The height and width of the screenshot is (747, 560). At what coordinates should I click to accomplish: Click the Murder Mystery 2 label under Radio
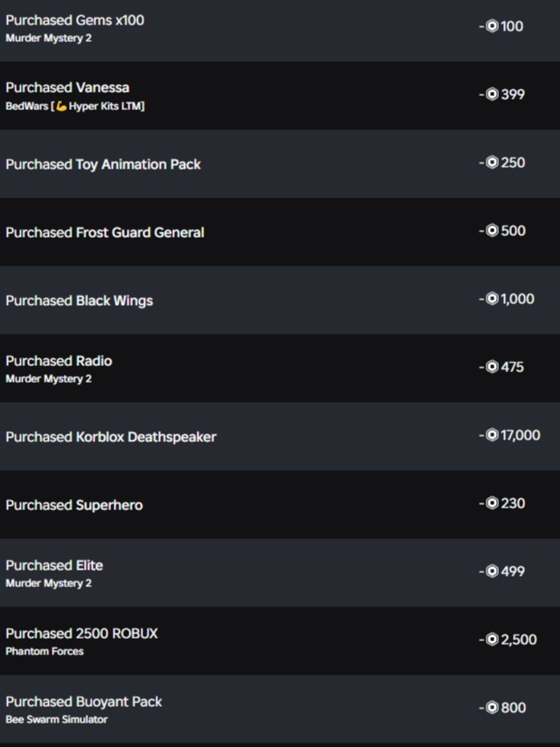point(48,379)
